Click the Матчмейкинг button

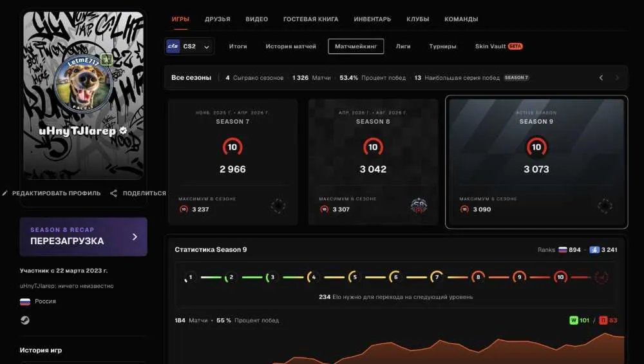point(355,46)
